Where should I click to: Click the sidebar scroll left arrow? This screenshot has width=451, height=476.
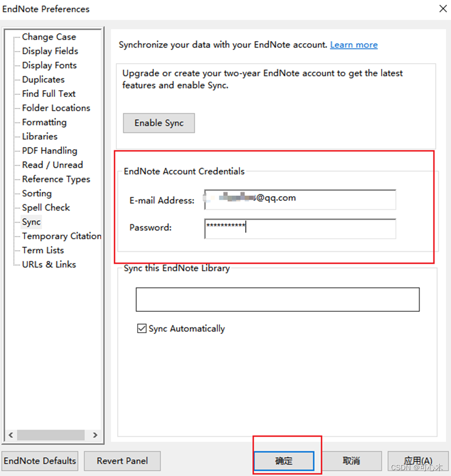pyautogui.click(x=11, y=435)
